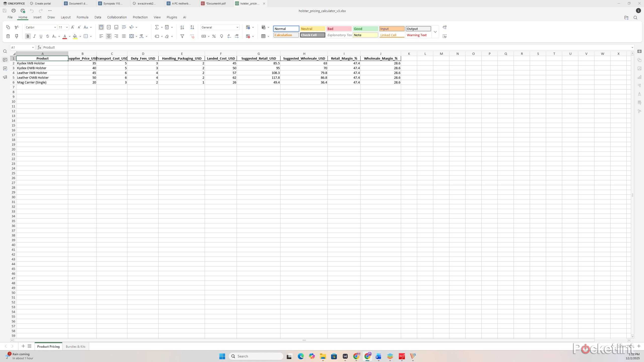The width and height of the screenshot is (644, 362).
Task: Apply percent style format
Action: tap(214, 36)
